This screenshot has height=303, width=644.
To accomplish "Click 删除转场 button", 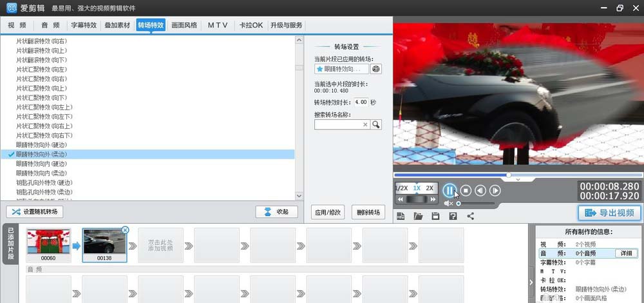I will pyautogui.click(x=368, y=213).
